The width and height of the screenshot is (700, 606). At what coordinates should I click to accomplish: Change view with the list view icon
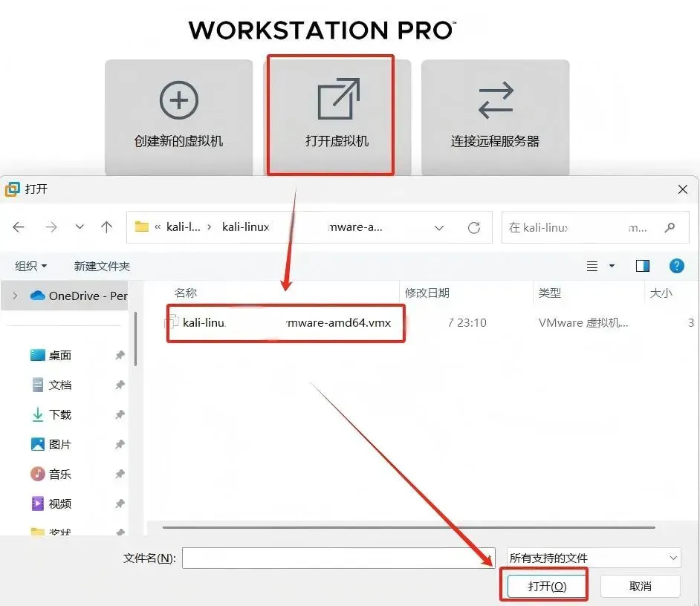592,266
